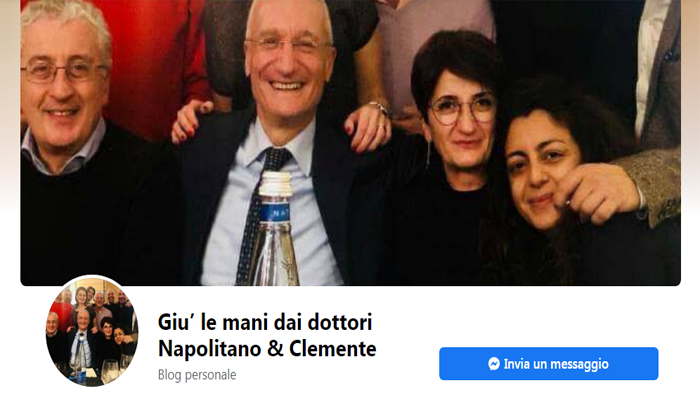Image resolution: width=700 pixels, height=400 pixels.
Task: Click the round glasses of short-haired woman
Action: (462, 109)
